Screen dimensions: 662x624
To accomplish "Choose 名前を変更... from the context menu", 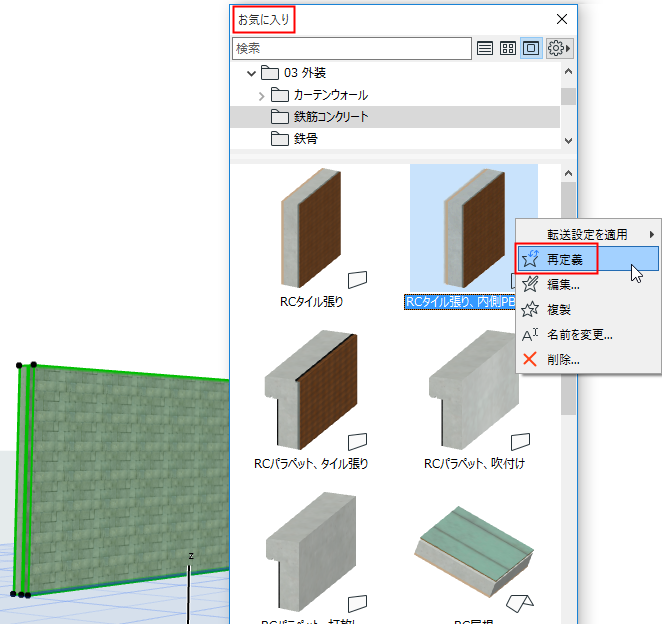I will pyautogui.click(x=588, y=335).
